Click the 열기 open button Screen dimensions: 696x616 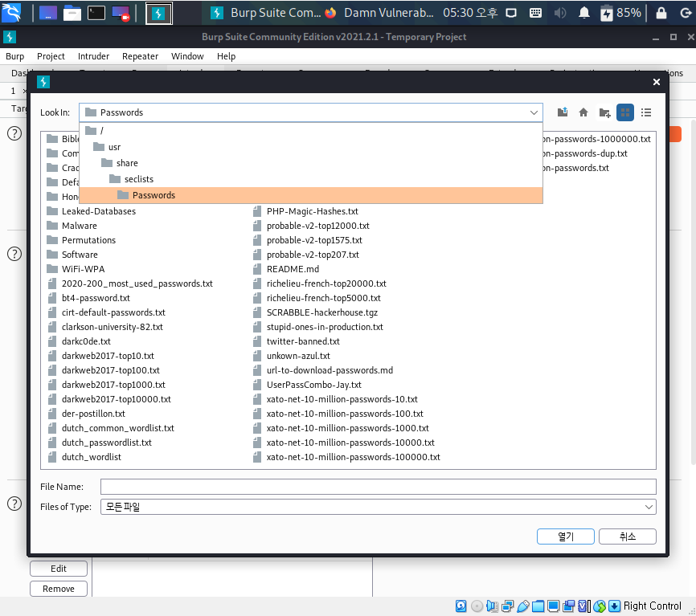pos(566,536)
